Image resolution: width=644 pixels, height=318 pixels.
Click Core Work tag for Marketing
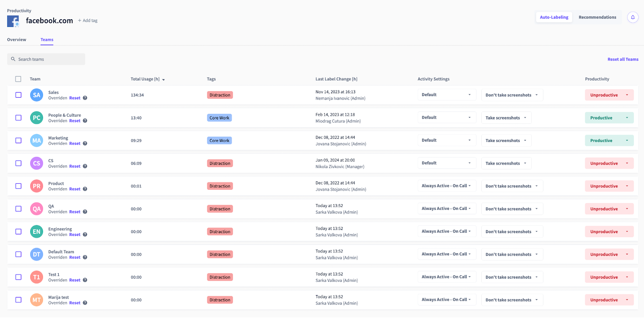219,141
